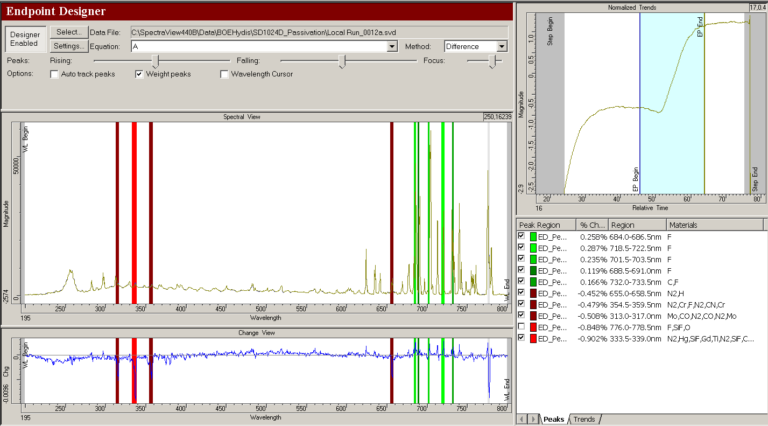768x426 pixels.
Task: Enable the Wavelength Cursor checkbox
Action: [x=223, y=74]
